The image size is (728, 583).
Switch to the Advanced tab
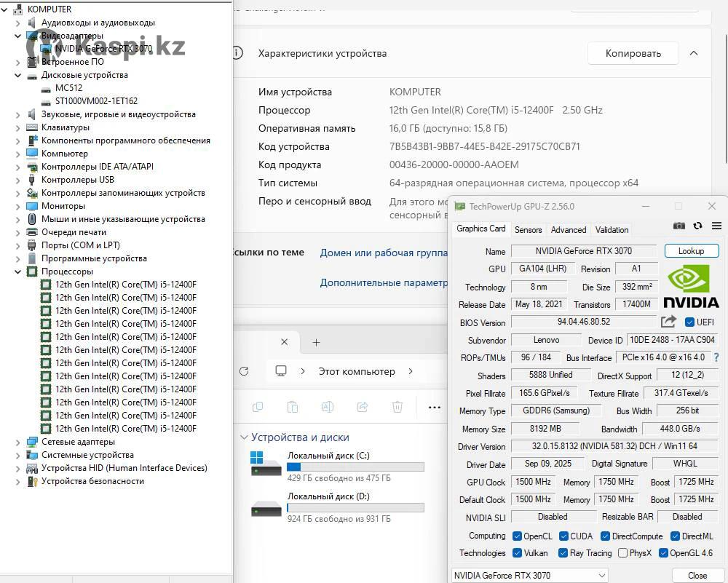[x=569, y=229]
